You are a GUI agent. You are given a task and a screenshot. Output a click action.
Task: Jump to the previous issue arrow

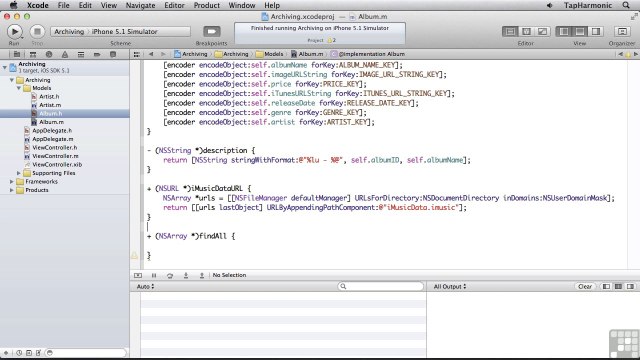point(620,54)
